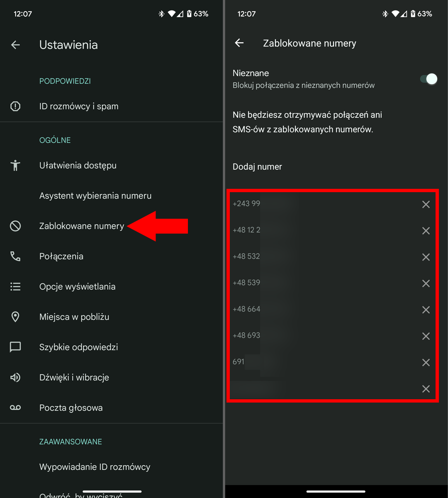
Task: Tap the list icon for Opcje wyświetlania
Action: pos(15,286)
